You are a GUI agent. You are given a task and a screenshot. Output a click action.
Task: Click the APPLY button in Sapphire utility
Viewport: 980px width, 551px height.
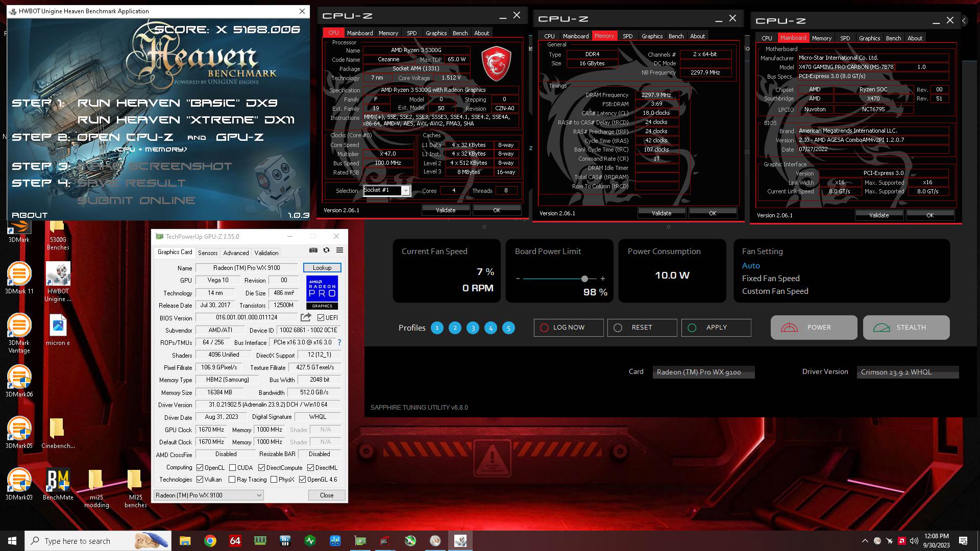pyautogui.click(x=716, y=328)
